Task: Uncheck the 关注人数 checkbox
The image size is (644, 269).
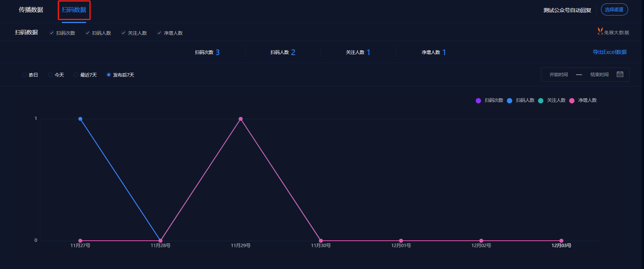Action: 123,33
